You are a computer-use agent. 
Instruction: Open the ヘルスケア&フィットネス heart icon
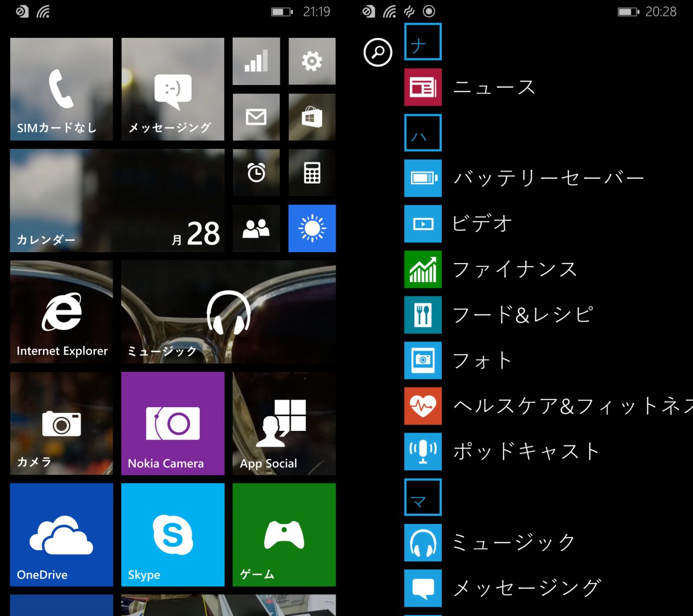point(423,405)
